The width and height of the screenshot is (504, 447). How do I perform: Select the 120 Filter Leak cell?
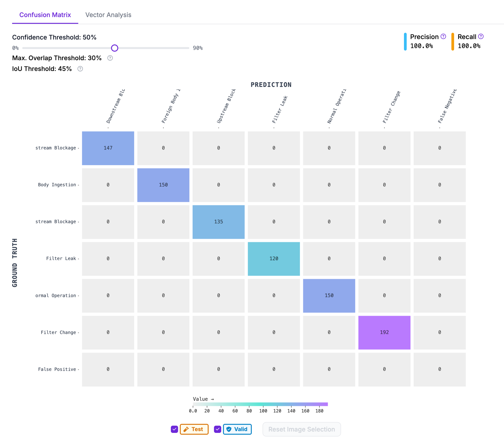(x=274, y=259)
